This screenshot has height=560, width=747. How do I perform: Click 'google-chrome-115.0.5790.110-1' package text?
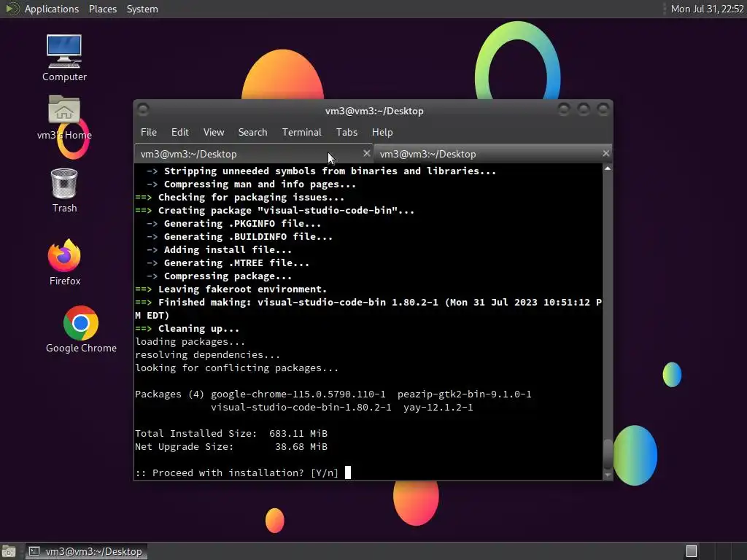pyautogui.click(x=298, y=394)
